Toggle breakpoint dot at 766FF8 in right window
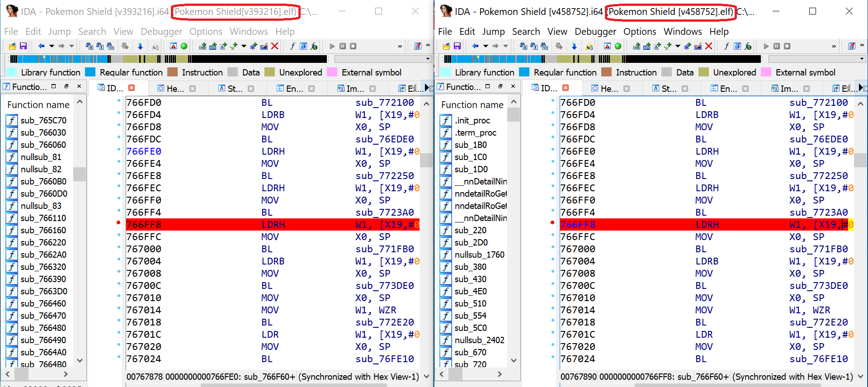The image size is (868, 387). pyautogui.click(x=552, y=222)
